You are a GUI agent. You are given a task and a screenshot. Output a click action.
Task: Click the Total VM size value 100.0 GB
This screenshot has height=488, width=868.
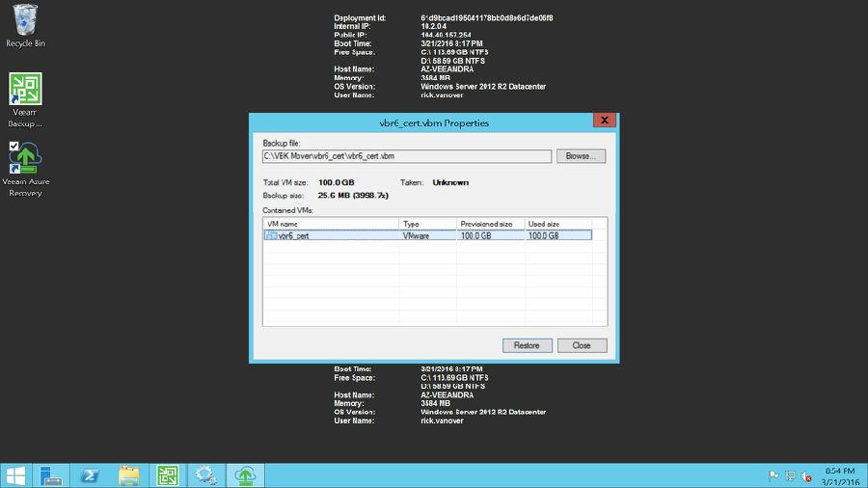pos(336,182)
